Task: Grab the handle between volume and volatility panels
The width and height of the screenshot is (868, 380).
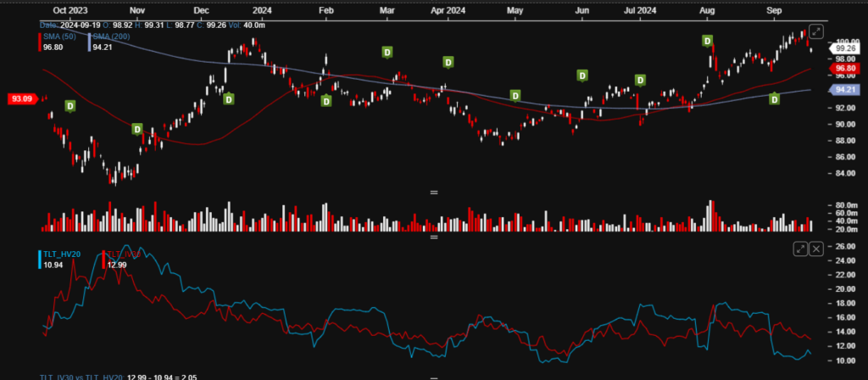Action: pos(434,237)
